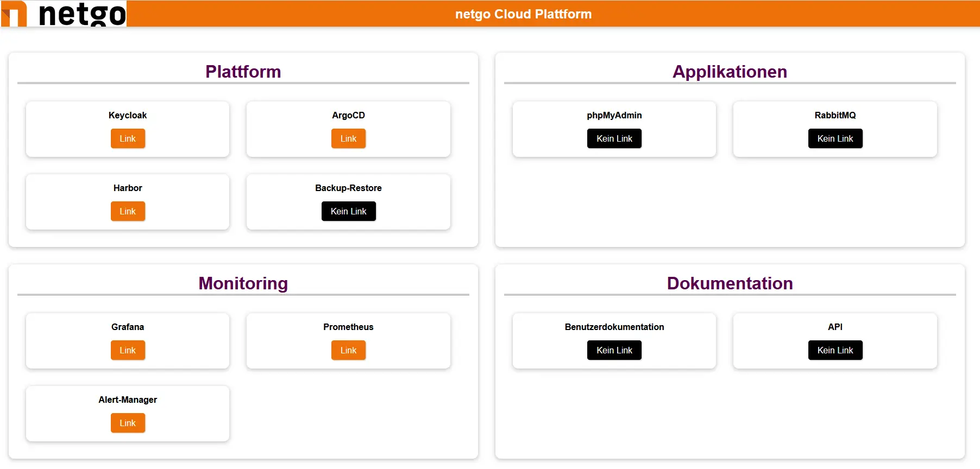Click the Monitoring section heading
980x469 pixels.
243,283
